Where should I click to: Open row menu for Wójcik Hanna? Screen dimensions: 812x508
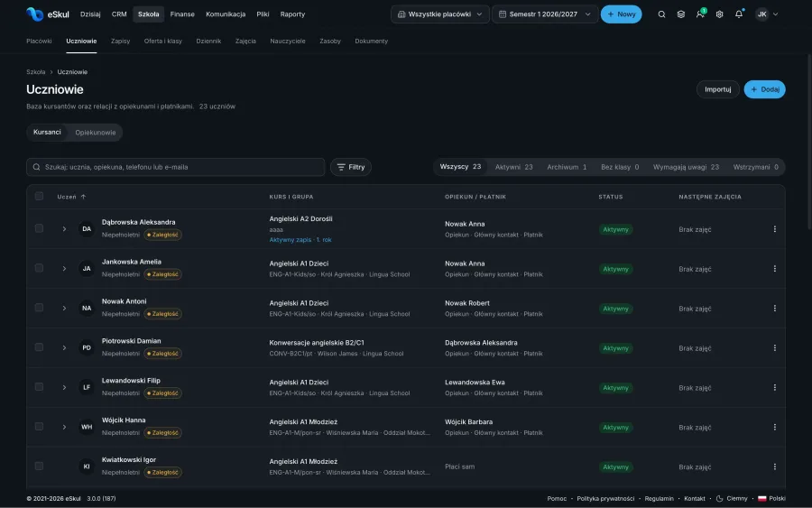[x=774, y=427]
